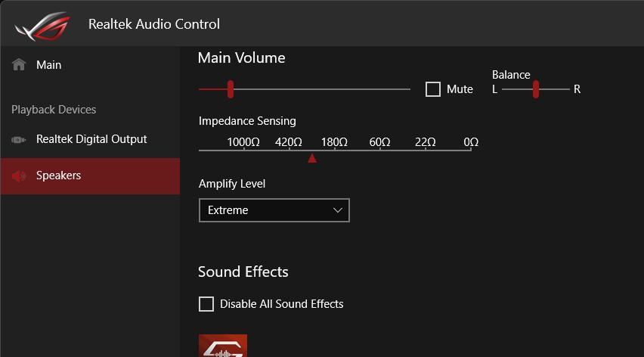Select Realtek Digital Output in sidebar
Image resolution: width=644 pixels, height=357 pixels.
point(91,139)
